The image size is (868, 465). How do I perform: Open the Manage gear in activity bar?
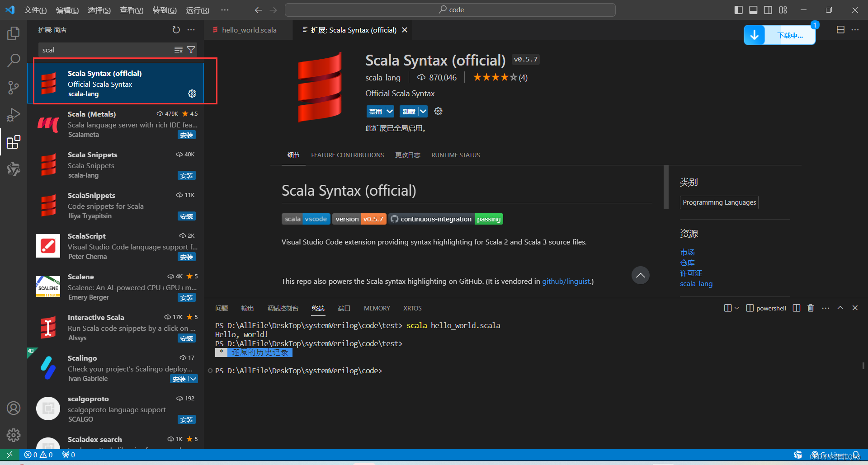[x=14, y=435]
